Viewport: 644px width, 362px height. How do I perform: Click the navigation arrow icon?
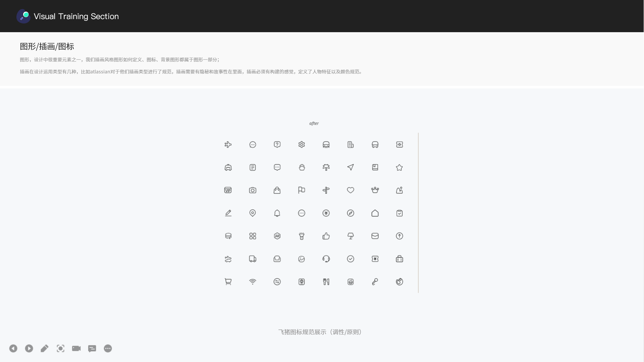(x=351, y=167)
